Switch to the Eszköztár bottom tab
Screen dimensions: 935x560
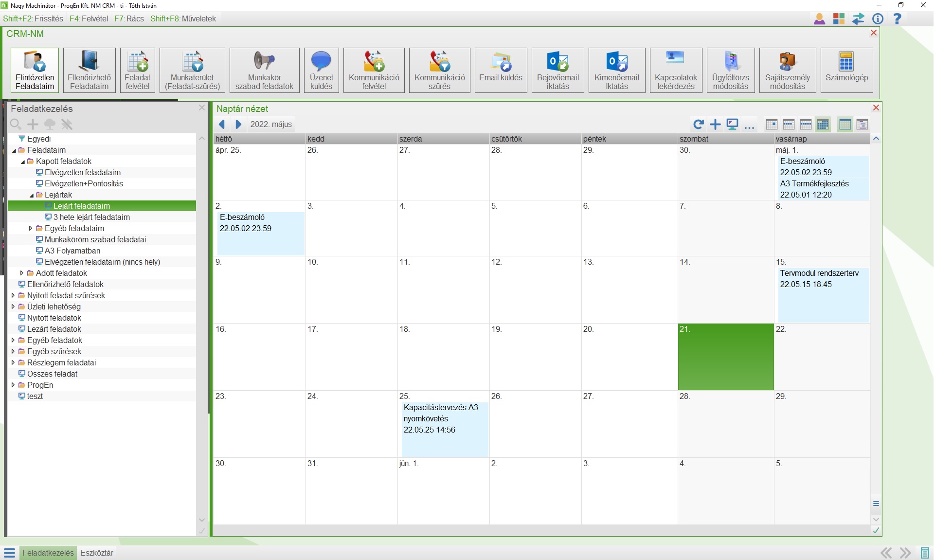[96, 553]
